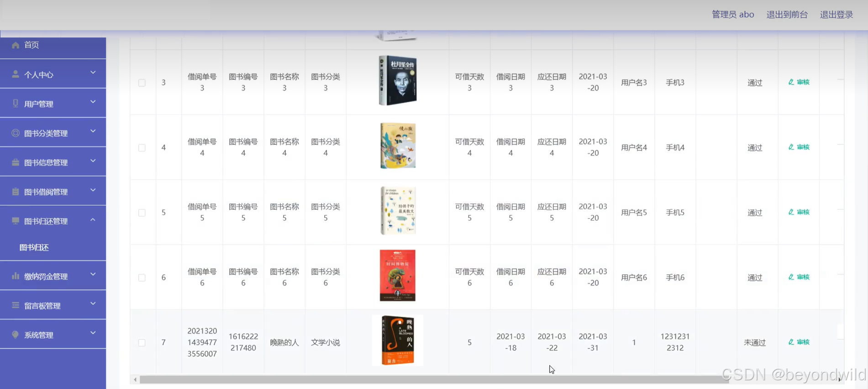The image size is (868, 389).
Task: Expand the 系统管理 chevron
Action: click(x=93, y=333)
